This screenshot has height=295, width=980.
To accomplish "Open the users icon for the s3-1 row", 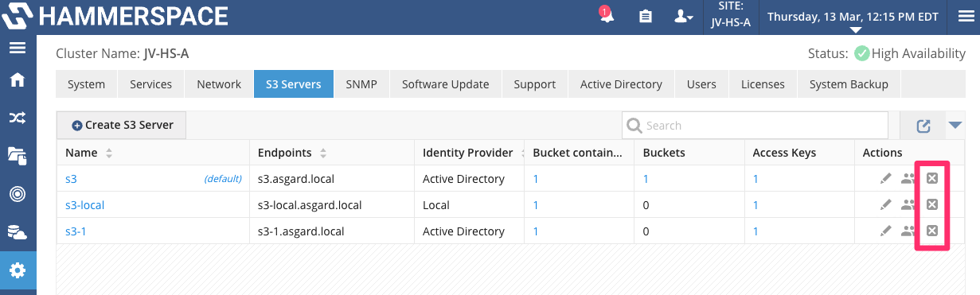I will [908, 231].
